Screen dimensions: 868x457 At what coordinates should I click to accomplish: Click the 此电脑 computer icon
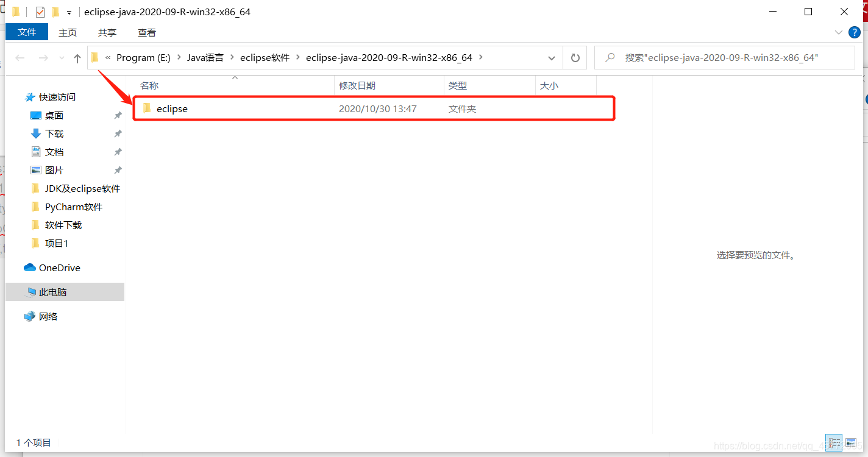tap(30, 292)
